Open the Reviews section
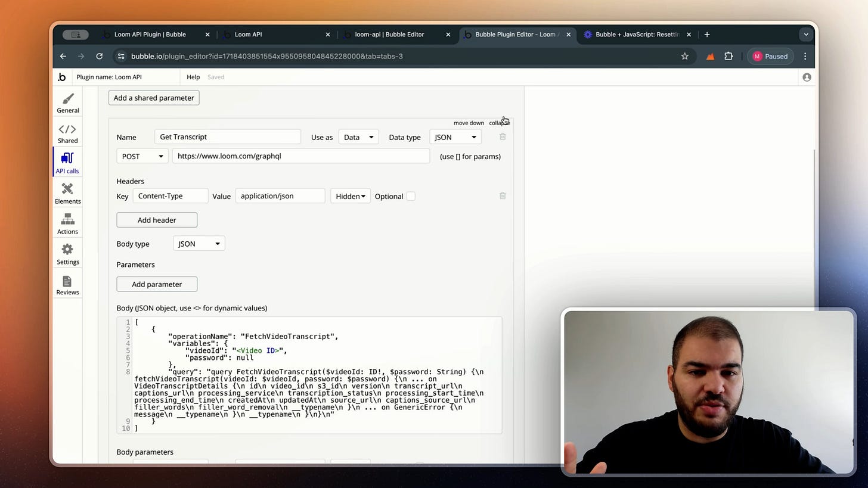 (x=67, y=285)
